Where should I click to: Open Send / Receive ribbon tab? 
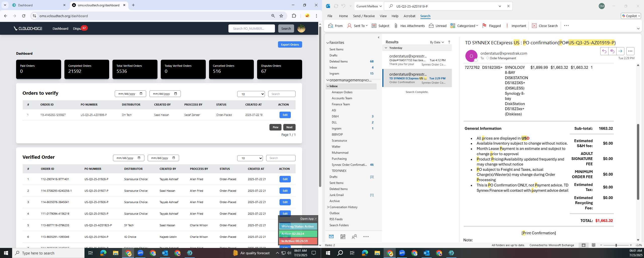tap(364, 16)
